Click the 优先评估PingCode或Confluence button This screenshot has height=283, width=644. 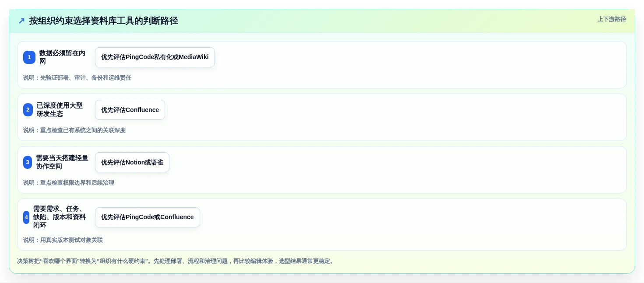[148, 217]
